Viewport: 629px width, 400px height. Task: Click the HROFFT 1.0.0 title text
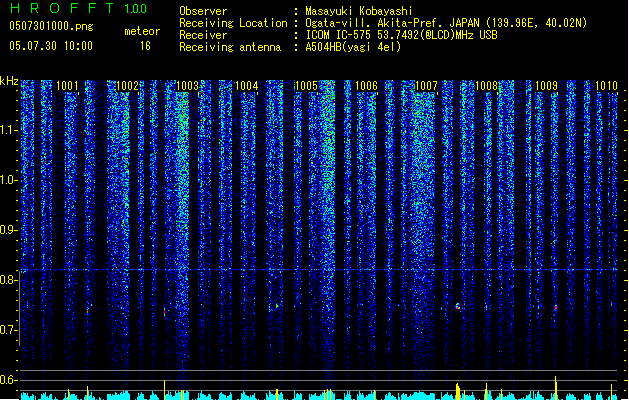click(79, 8)
